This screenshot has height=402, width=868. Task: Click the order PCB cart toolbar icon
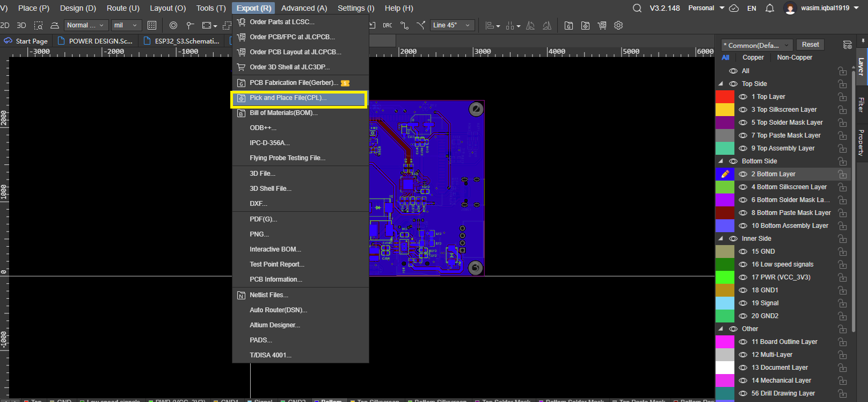click(x=602, y=25)
